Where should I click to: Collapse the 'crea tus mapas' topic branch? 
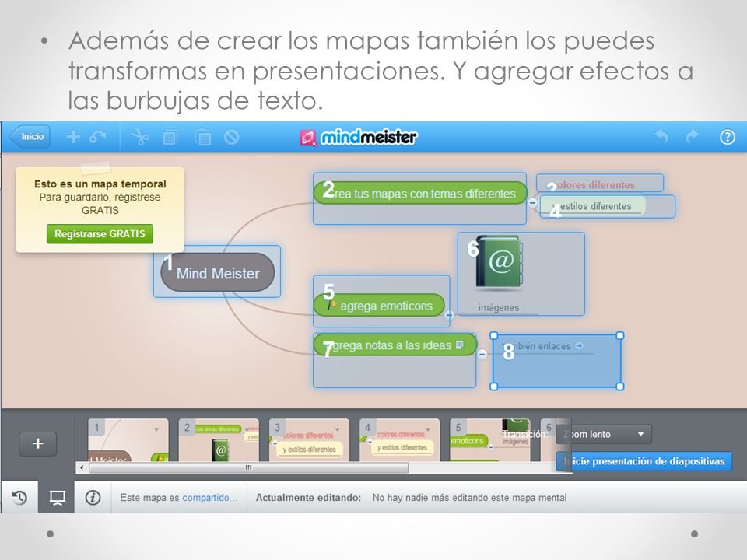pyautogui.click(x=532, y=202)
